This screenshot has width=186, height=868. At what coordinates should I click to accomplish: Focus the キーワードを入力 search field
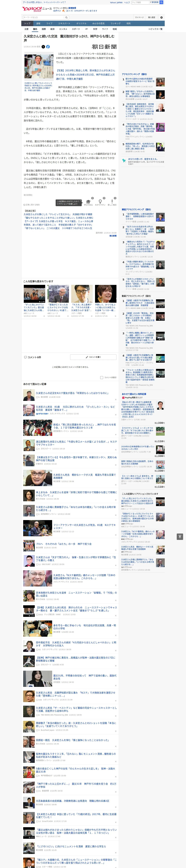click(44, 17)
